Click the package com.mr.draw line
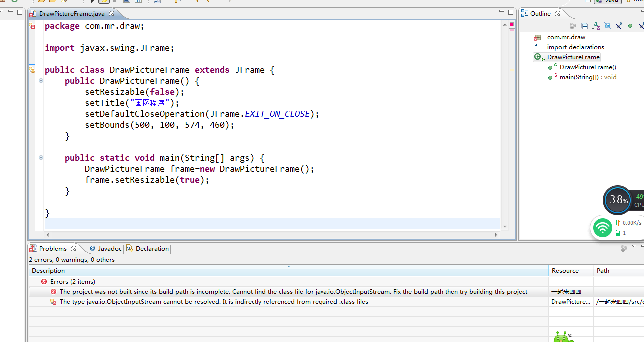The height and width of the screenshot is (342, 644). pos(94,26)
